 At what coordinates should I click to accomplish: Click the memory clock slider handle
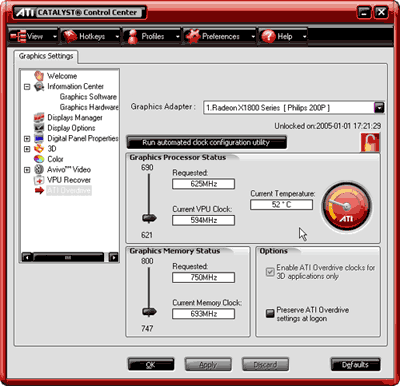149,312
